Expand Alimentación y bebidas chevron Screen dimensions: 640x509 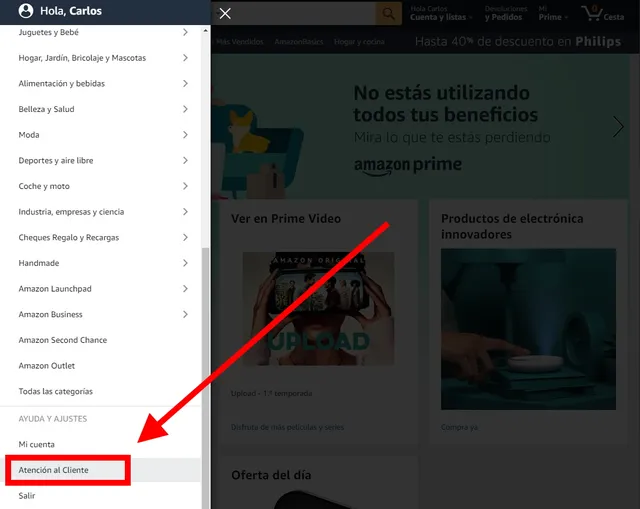coord(185,84)
